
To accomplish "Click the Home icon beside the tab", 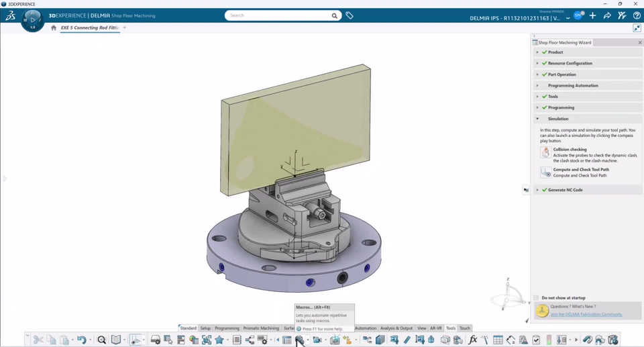I will point(54,28).
